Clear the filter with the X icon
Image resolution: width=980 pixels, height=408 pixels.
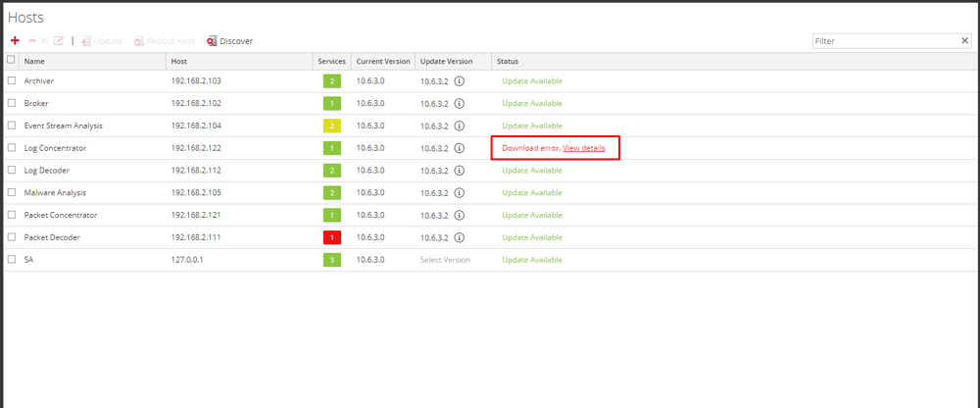965,40
